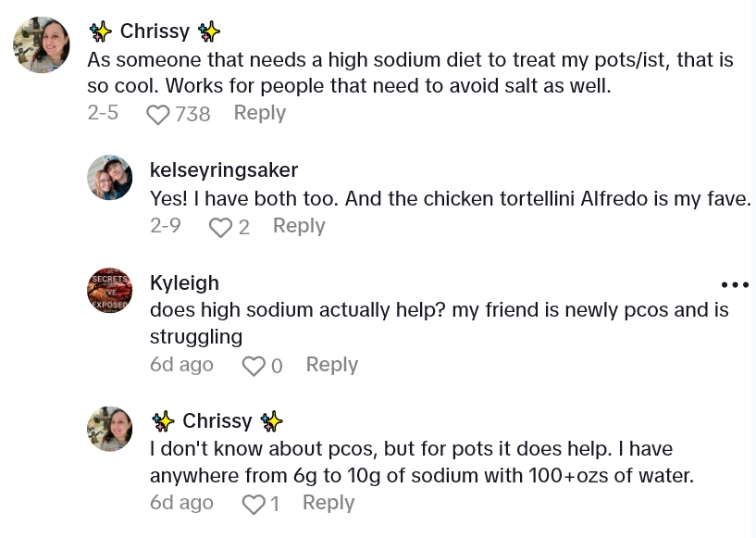756x538 pixels.
Task: Like Chrissy's reply about 6g to 10g sodium
Action: tap(253, 505)
